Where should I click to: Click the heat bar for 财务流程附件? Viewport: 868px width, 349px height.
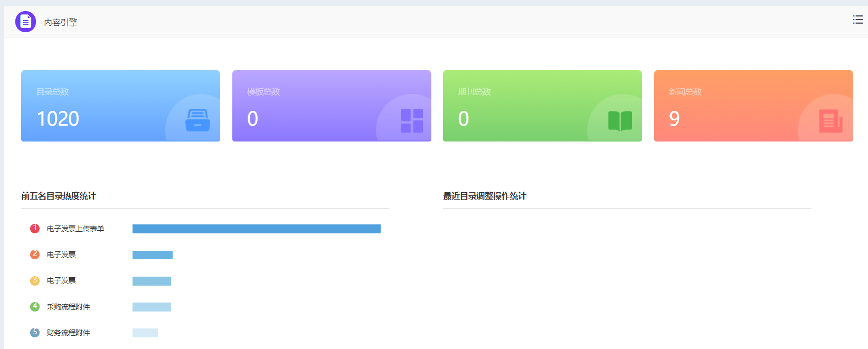click(145, 333)
